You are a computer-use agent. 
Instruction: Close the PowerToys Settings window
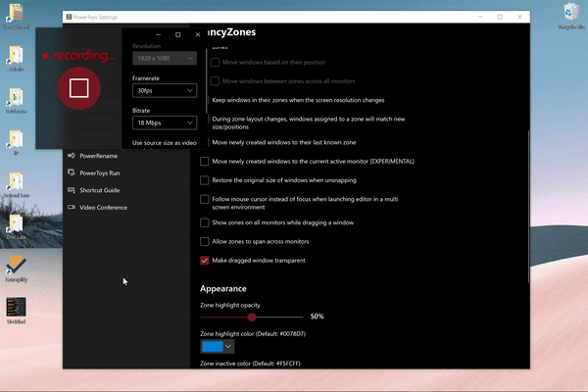tap(519, 17)
